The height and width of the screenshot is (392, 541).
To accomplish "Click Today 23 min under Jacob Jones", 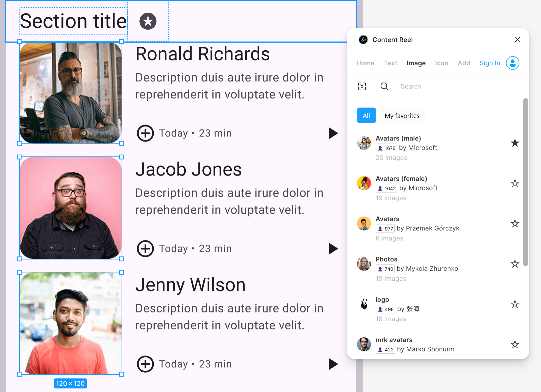I will click(x=195, y=248).
